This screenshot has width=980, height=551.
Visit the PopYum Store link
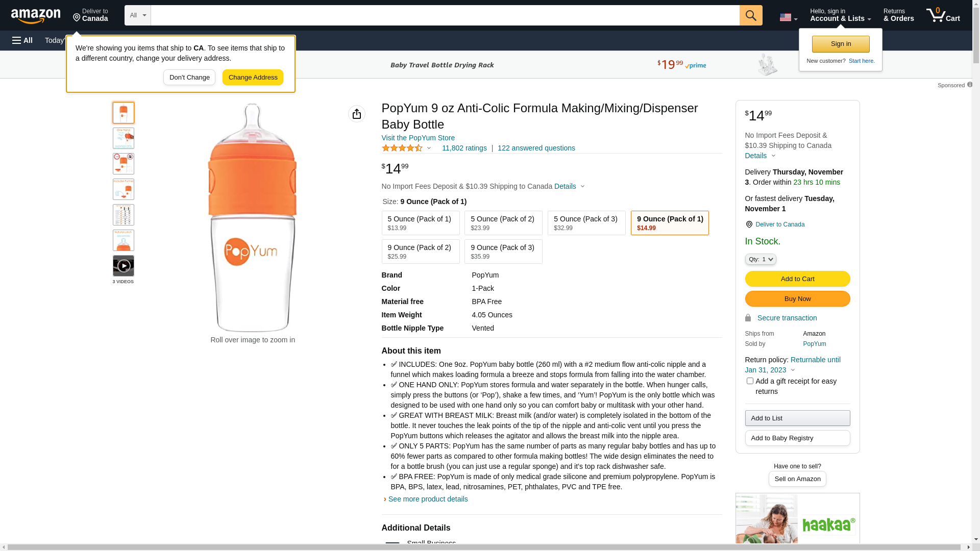point(418,138)
